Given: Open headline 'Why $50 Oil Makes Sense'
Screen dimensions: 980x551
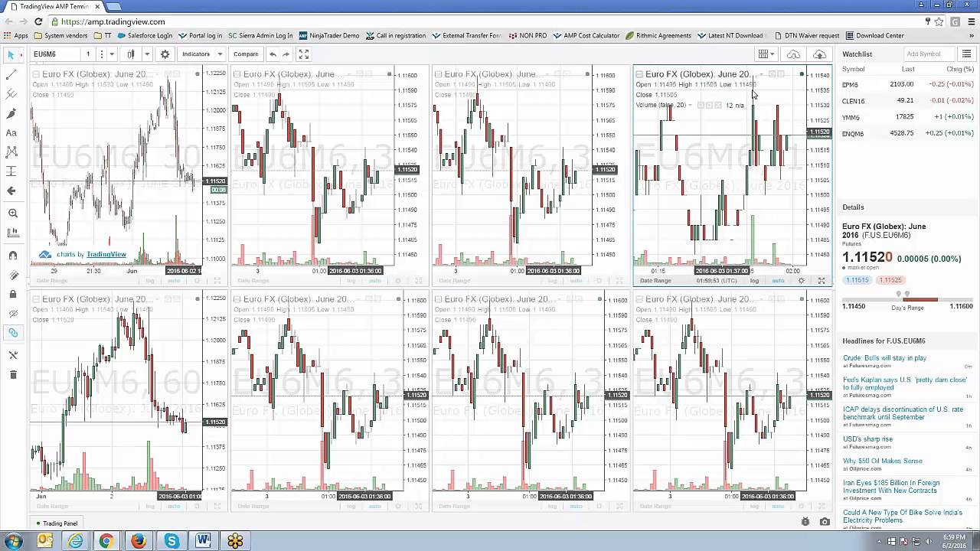Looking at the screenshot, I should click(883, 461).
